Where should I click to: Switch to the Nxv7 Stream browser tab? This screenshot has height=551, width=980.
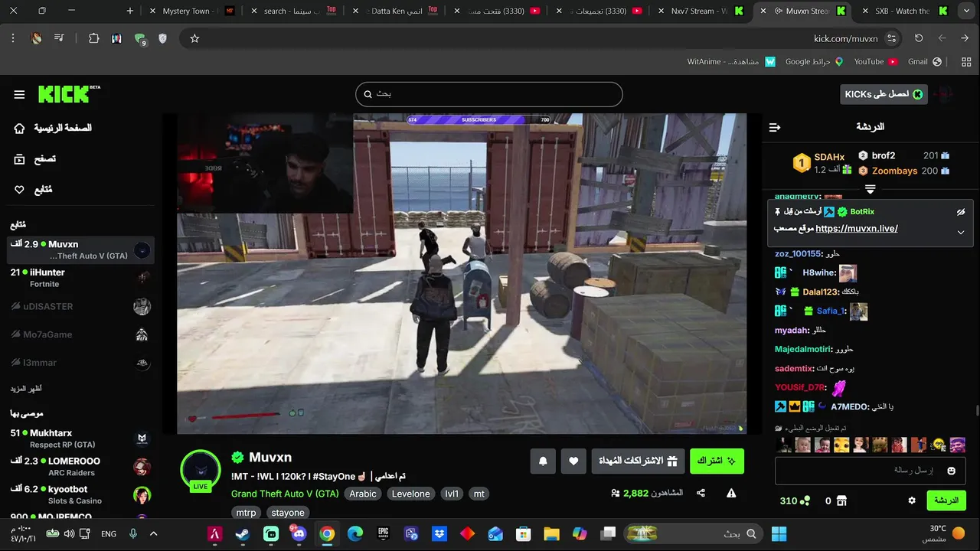pos(700,11)
